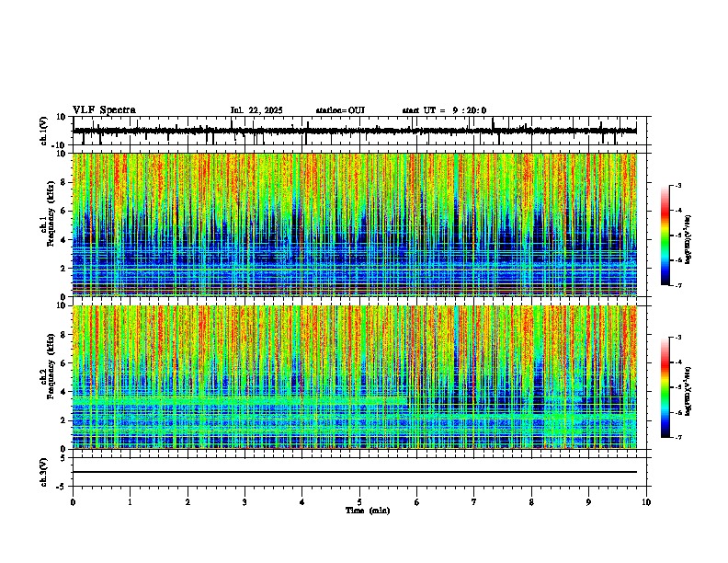Click the "-3" label on ch.1 colorbar
The image size is (728, 563).
point(678,185)
